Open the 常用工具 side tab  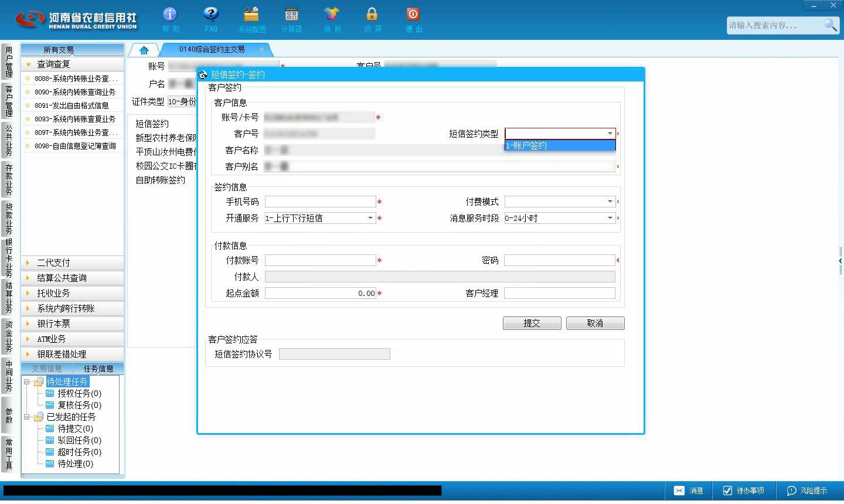(x=9, y=453)
